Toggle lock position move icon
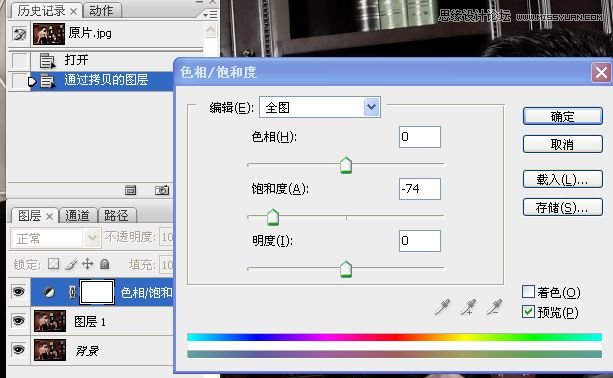The width and height of the screenshot is (613, 378). point(88,264)
